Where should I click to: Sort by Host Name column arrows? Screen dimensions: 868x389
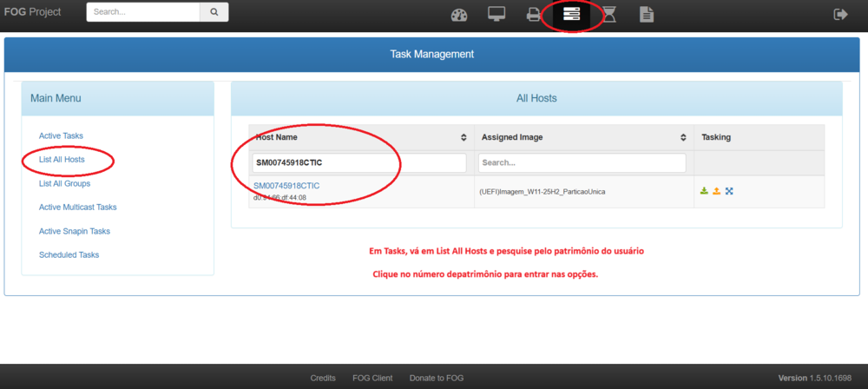[464, 137]
